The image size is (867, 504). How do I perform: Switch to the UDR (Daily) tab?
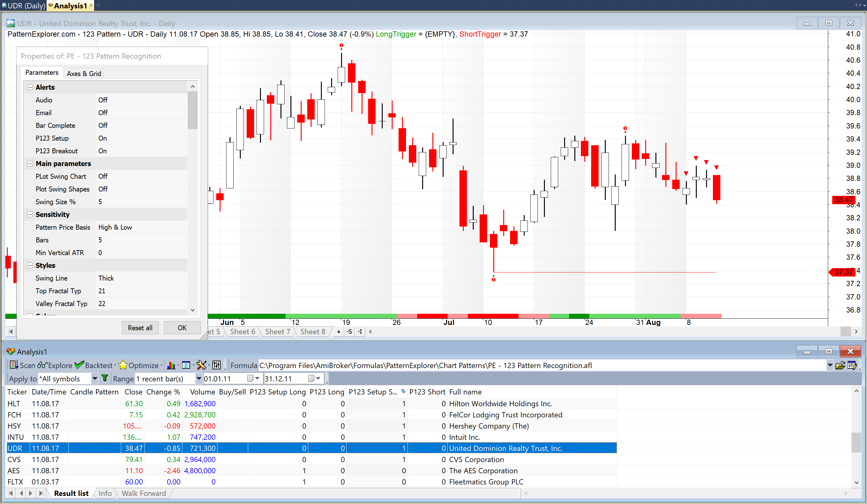pos(23,6)
